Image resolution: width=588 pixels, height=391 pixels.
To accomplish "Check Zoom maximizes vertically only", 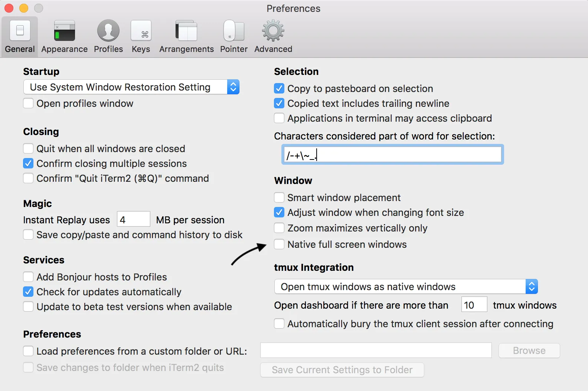I will (279, 228).
